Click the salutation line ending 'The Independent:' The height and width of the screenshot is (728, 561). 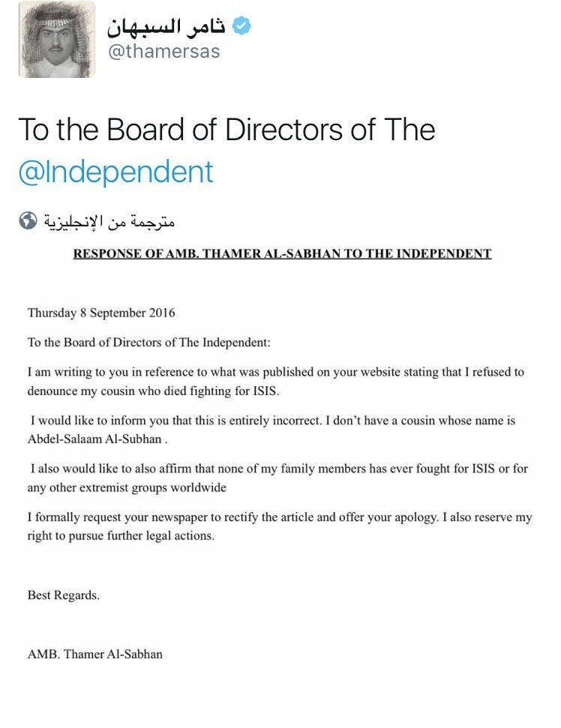pyautogui.click(x=148, y=343)
